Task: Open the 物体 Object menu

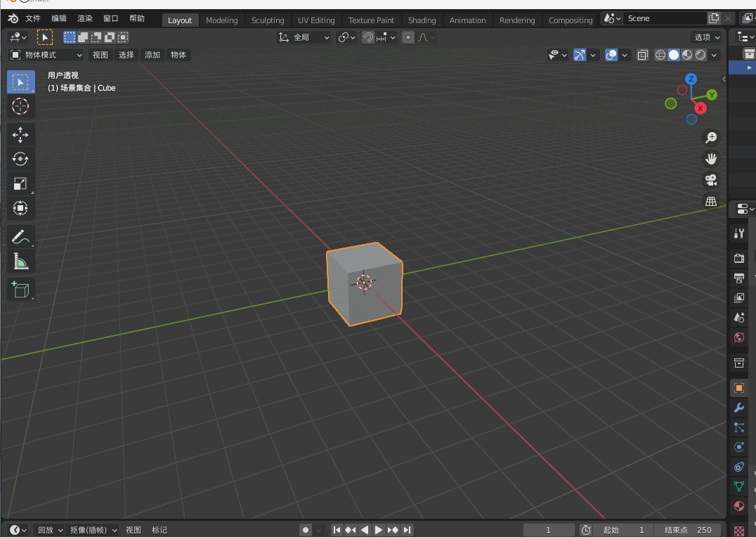Action: 178,55
